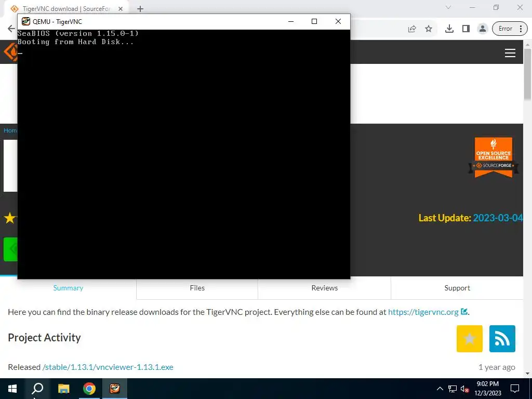Image resolution: width=532 pixels, height=399 pixels.
Task: Minimize the QEMU - TigerVNC window
Action: click(x=291, y=21)
